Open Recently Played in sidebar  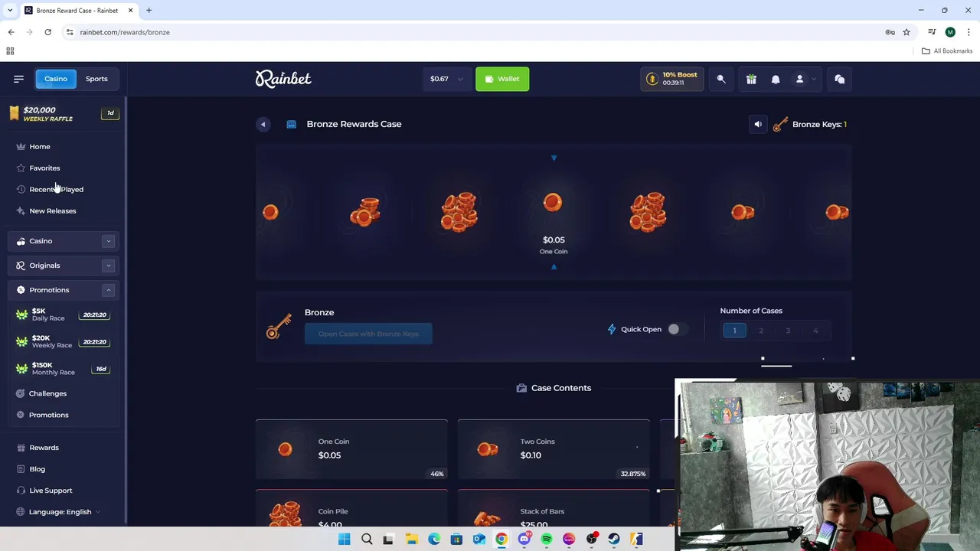[56, 189]
